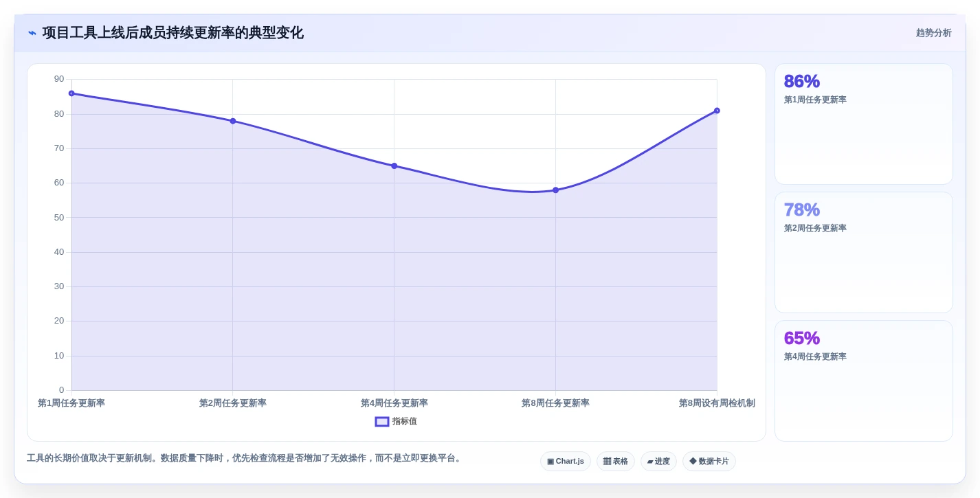
Task: Click the 第8周任务更新率 data point on the chart
Action: pos(556,190)
